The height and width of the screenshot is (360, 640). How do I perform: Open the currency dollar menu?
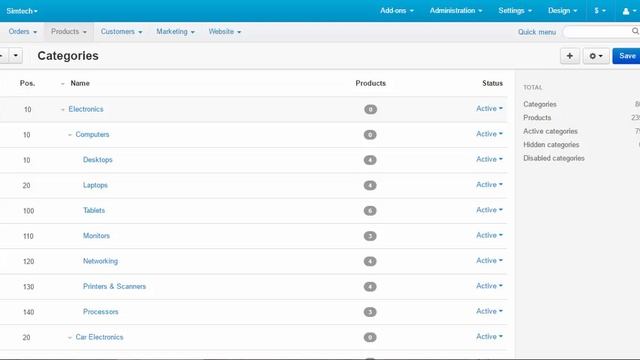[600, 11]
